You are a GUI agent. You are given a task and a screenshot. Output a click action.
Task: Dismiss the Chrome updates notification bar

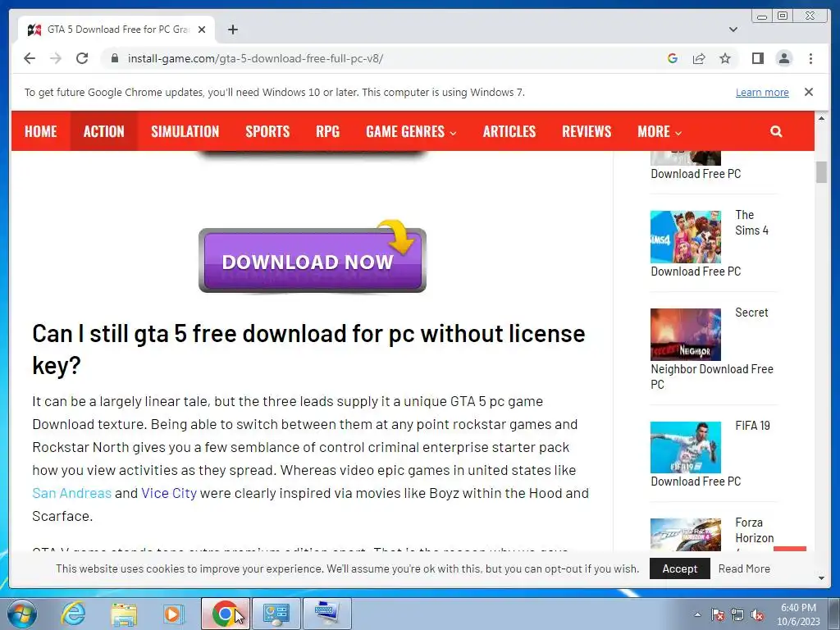pos(809,92)
